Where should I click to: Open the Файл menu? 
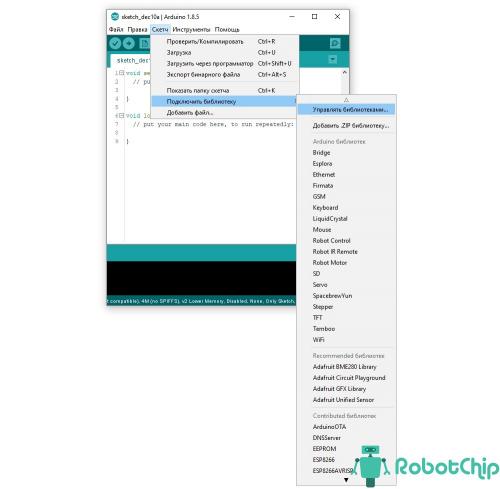(x=116, y=29)
